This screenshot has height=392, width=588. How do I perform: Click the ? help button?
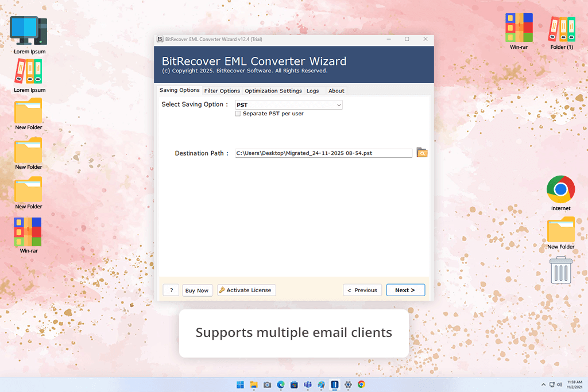171,290
